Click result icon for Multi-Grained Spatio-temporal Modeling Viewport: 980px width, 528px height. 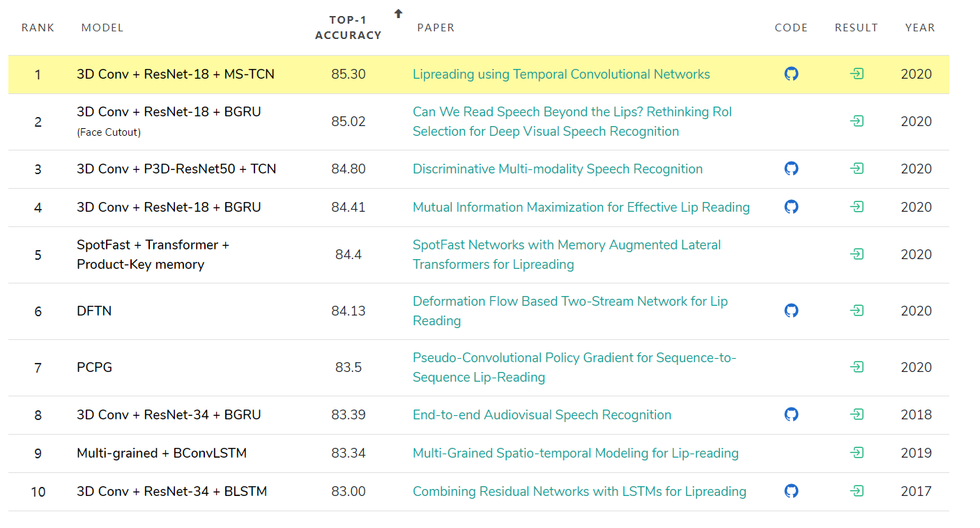point(857,453)
